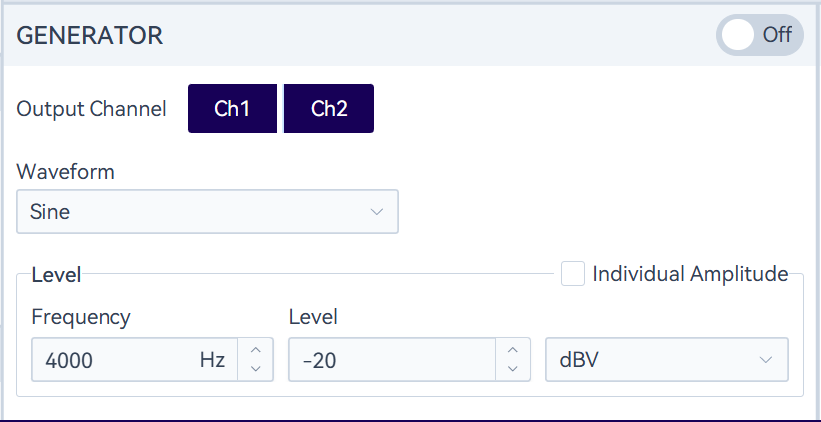Screen dimensions: 821x422
Task: Click the chevron of the dBV dropdown
Action: [766, 360]
